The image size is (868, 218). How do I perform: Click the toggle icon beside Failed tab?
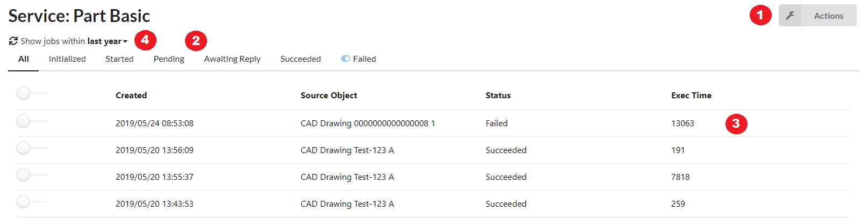coord(345,59)
